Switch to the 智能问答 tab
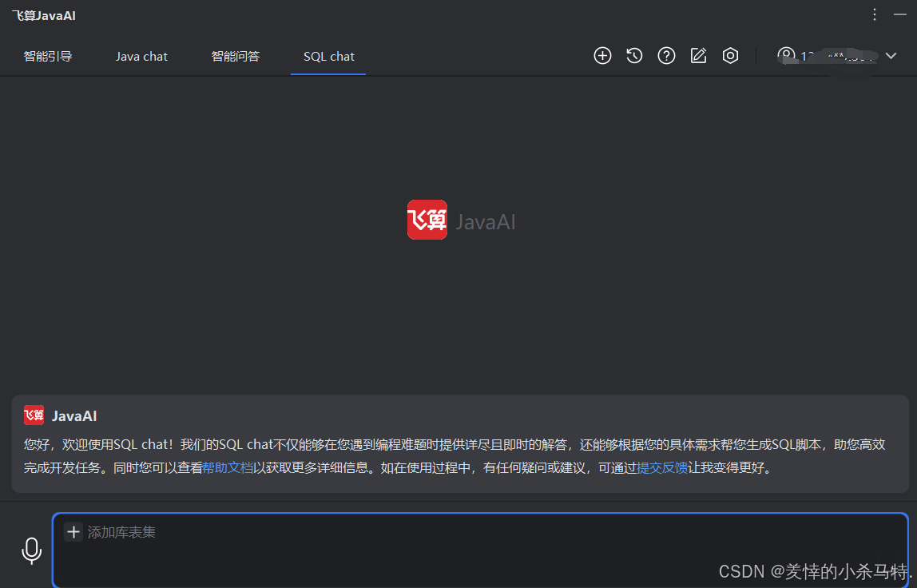Screen dimensions: 917x588 (235, 56)
